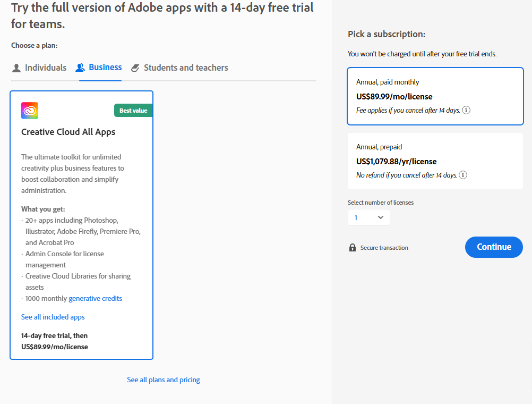Open the generative credits link
Image resolution: width=532 pixels, height=404 pixels.
pos(95,298)
